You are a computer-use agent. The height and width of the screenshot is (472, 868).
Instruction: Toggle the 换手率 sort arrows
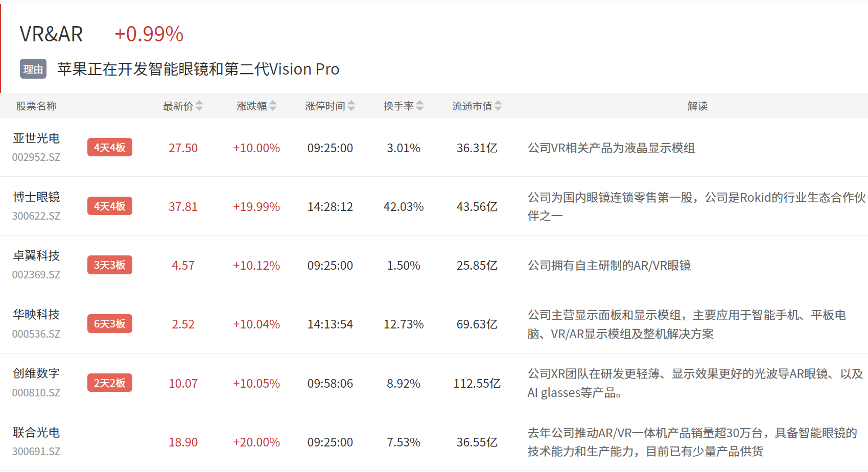tap(419, 106)
